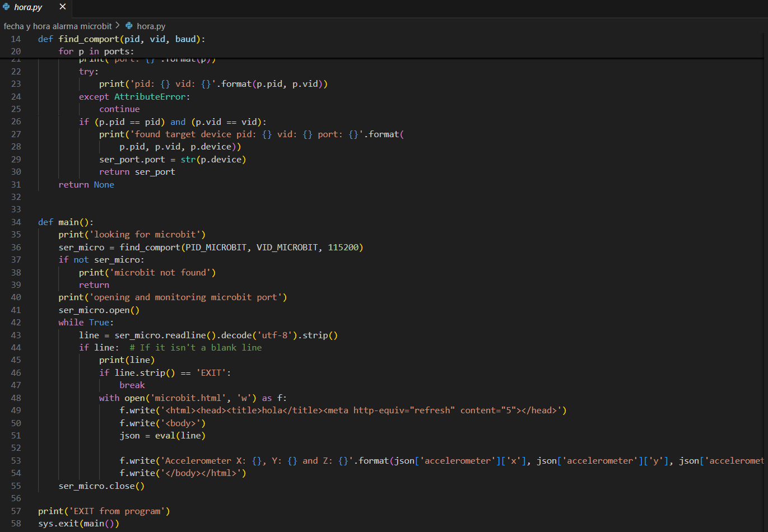Click line number 42 in the gutter
This screenshot has width=768, height=532.
[x=16, y=323]
